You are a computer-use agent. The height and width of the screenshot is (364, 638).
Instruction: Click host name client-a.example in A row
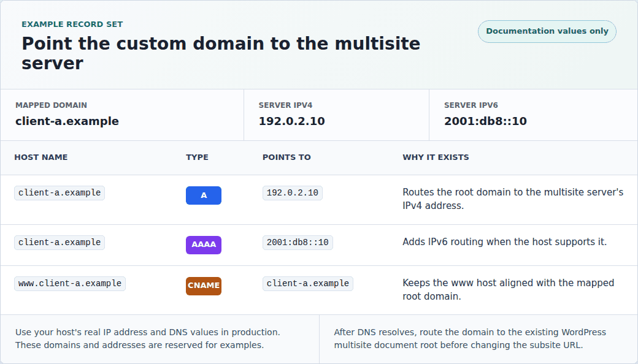[60, 193]
